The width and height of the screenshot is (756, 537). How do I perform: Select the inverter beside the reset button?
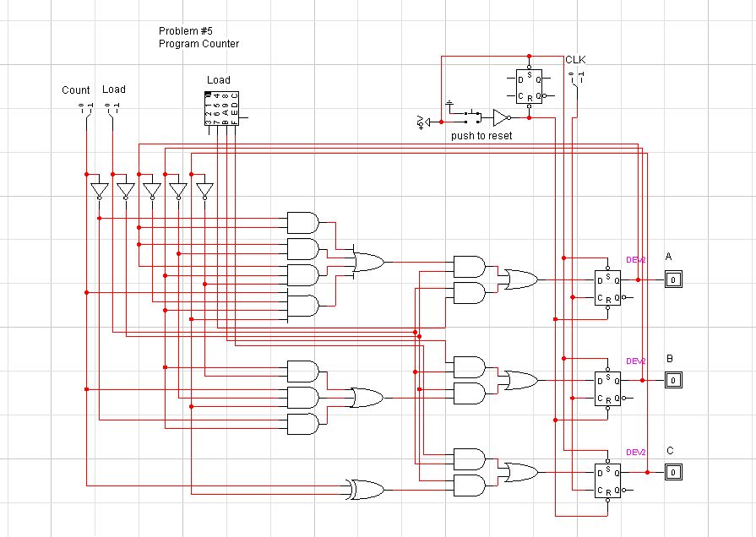501,117
